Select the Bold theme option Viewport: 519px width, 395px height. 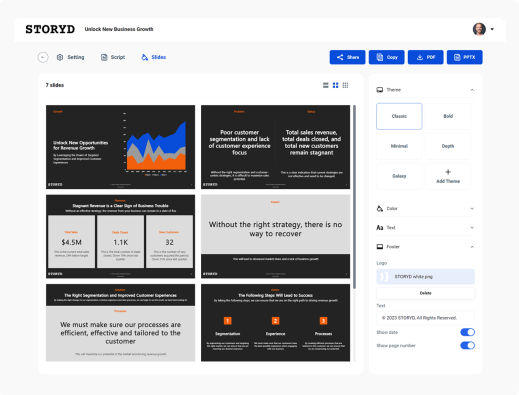[x=448, y=116]
